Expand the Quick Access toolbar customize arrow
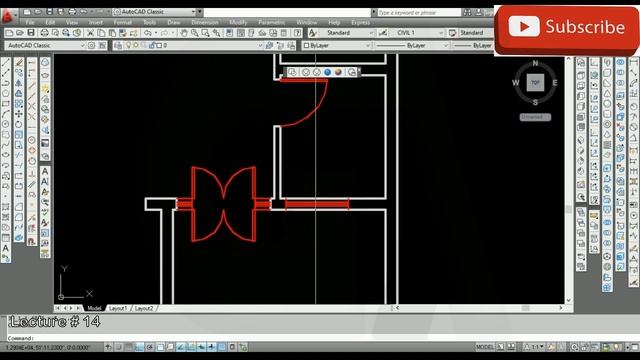Screen dimensions: 640x360 click(x=200, y=12)
